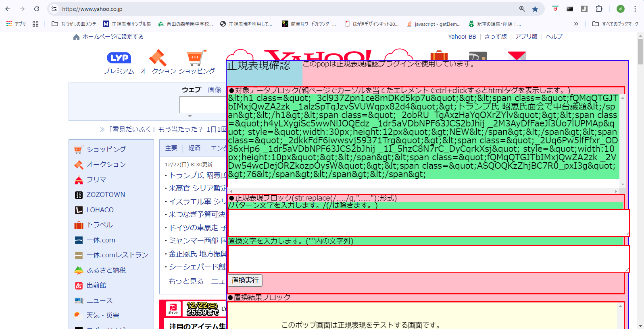Open the オークション hammer icon at the top
The width and height of the screenshot is (644, 329).
tap(158, 58)
